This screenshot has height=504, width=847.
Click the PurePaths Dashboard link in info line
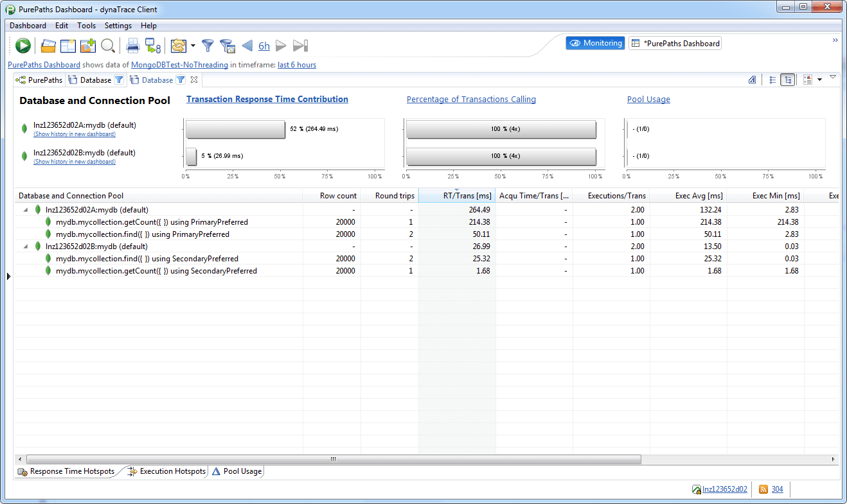coord(44,65)
